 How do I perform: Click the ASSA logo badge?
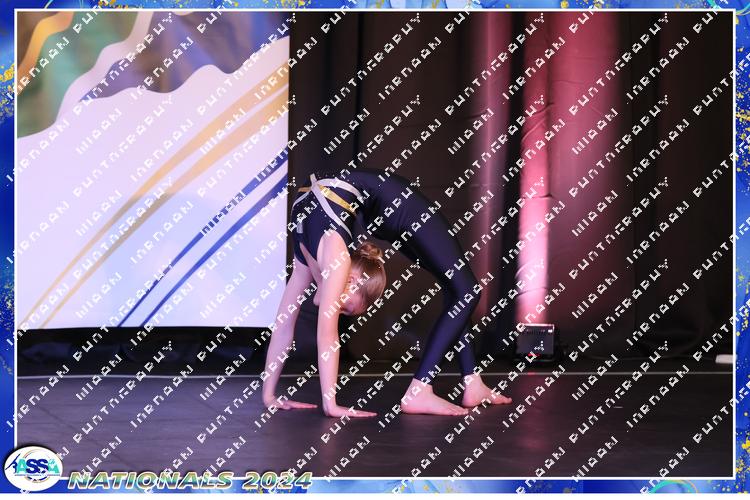click(33, 468)
